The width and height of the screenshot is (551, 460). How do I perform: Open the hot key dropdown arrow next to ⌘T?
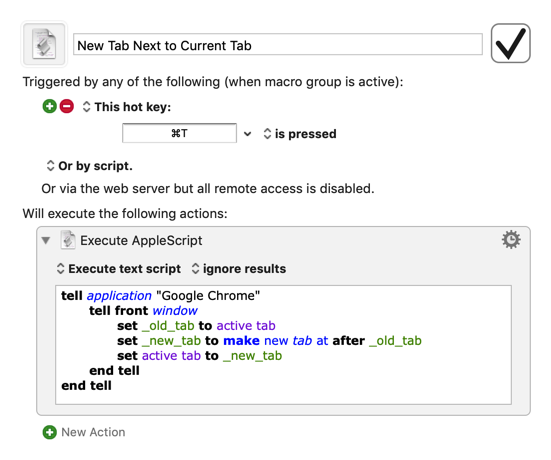[x=247, y=134]
